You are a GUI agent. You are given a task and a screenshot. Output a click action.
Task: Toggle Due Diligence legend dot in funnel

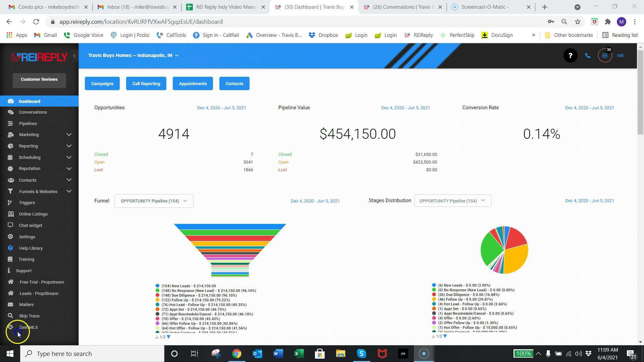157,295
